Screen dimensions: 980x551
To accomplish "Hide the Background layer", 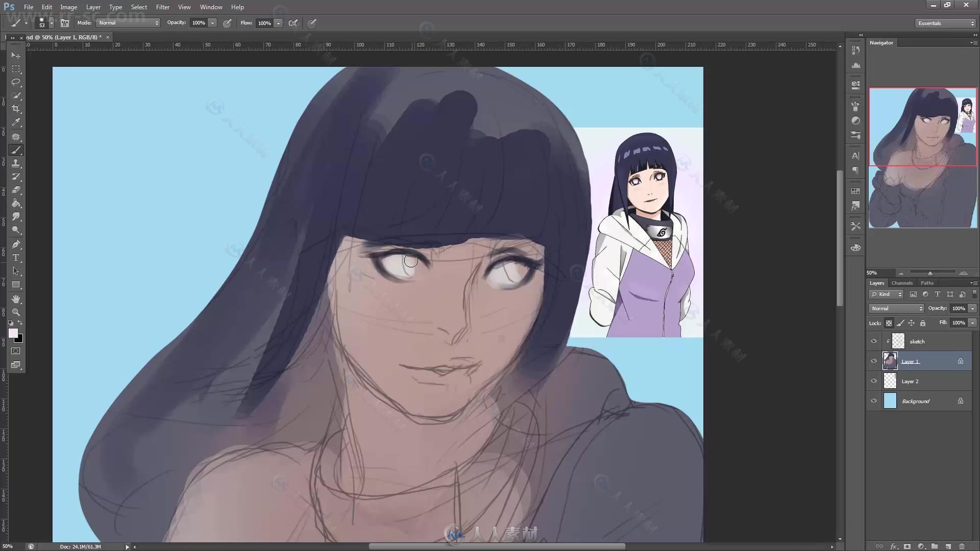I will click(874, 401).
